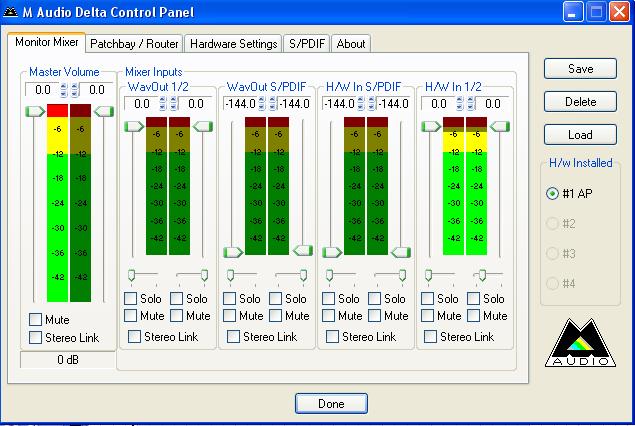The width and height of the screenshot is (635, 426).
Task: Click WavOut 1/2 right pan slider
Action: click(x=204, y=275)
